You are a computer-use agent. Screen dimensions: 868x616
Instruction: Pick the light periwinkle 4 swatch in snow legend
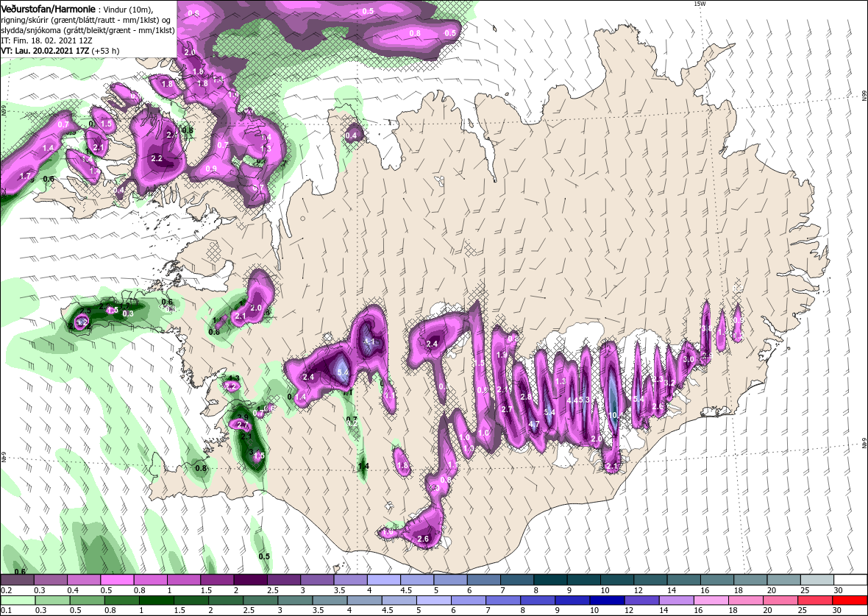[x=384, y=579]
